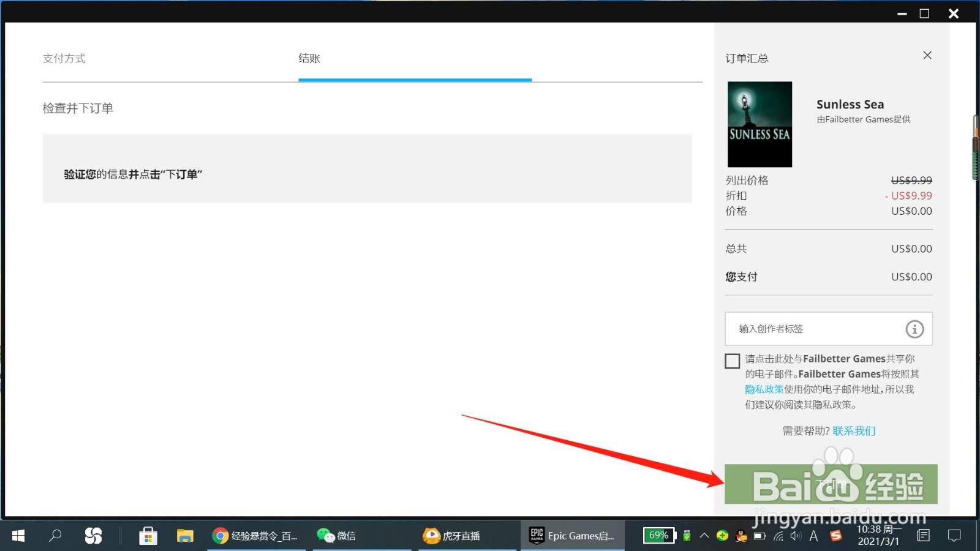Open the taskbar clock and date
980x551 pixels.
(x=879, y=536)
